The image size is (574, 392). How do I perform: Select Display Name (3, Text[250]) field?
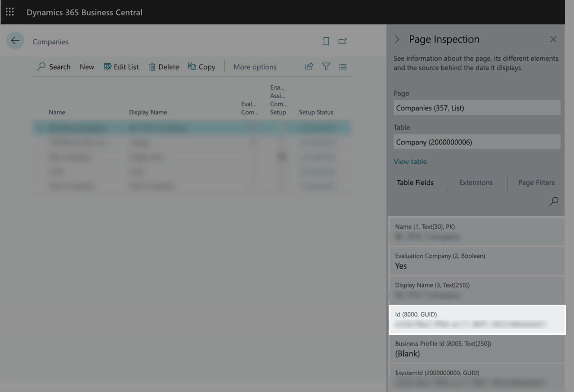[477, 290]
